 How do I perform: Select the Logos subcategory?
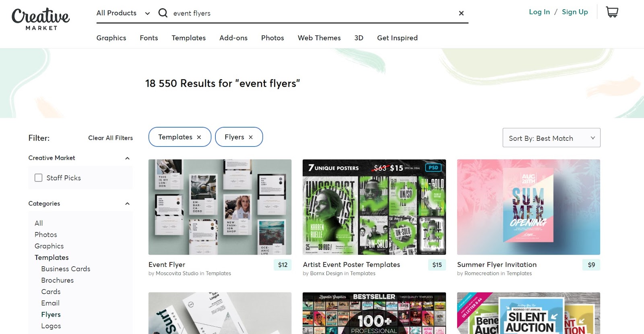click(x=51, y=326)
